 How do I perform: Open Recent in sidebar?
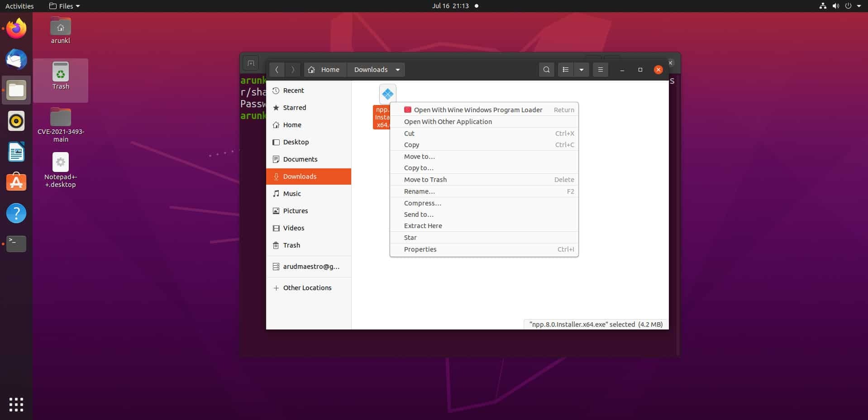pyautogui.click(x=309, y=91)
